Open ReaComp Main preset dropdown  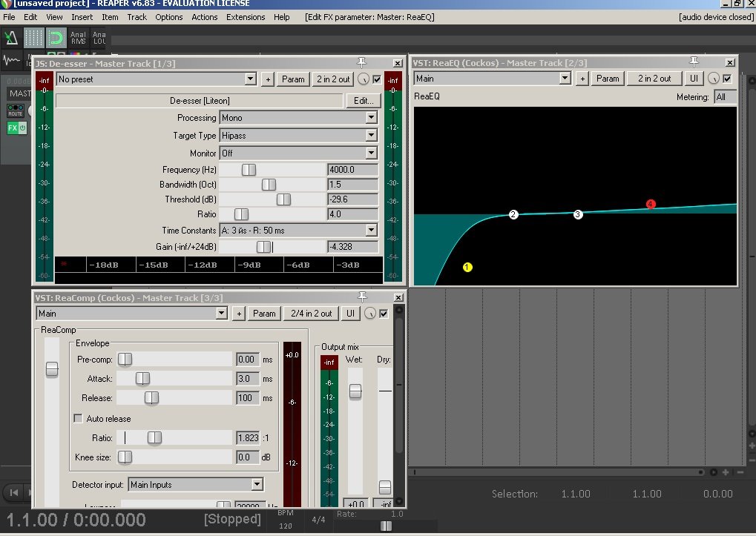(x=131, y=313)
